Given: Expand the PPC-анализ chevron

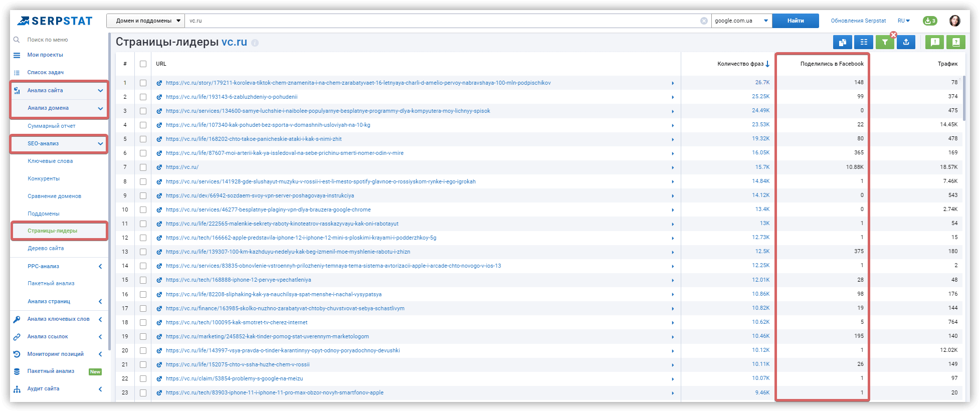Looking at the screenshot, I should [100, 267].
